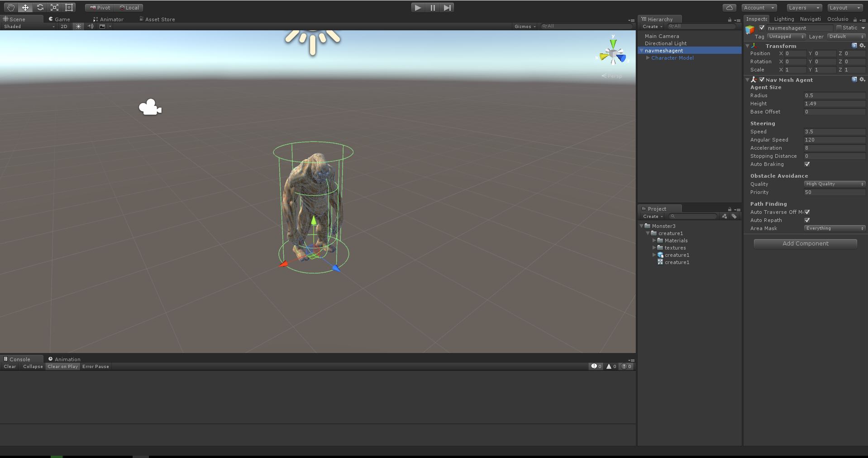The width and height of the screenshot is (868, 458).
Task: Expand the Materials folder
Action: (654, 241)
